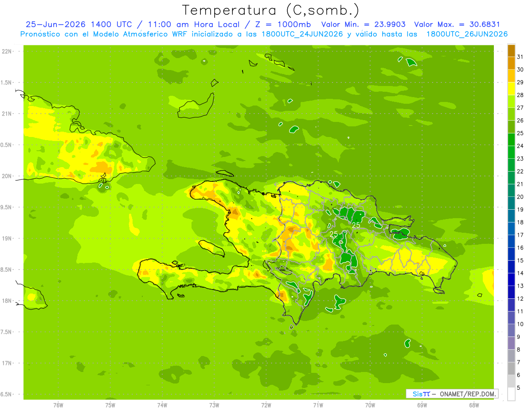Click the '74W' longitude axis label

(x=162, y=405)
